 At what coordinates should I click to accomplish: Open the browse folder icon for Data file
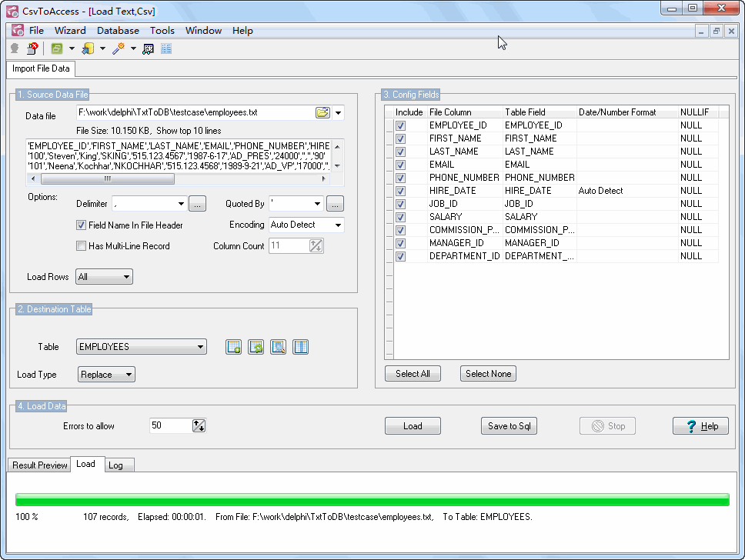322,112
